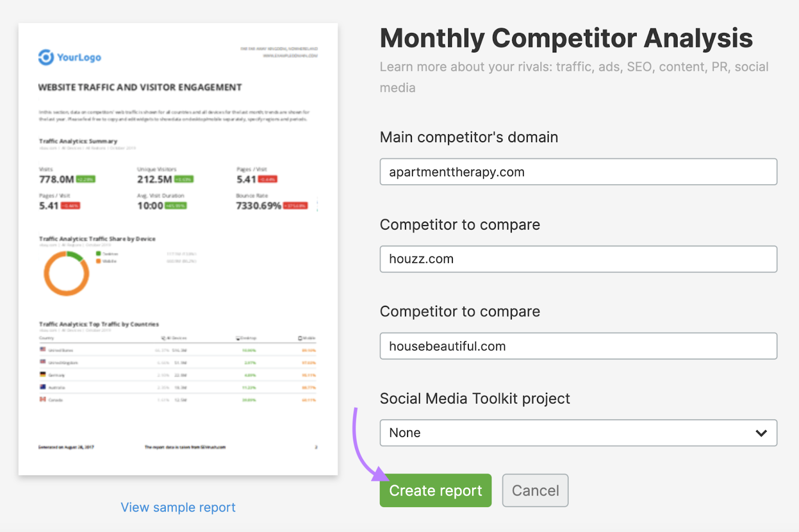Focus the apartmenttherapy.com domain field

click(578, 172)
